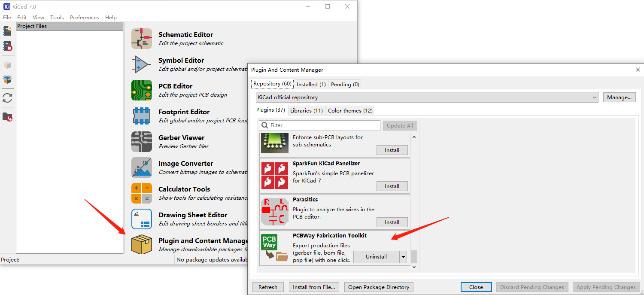Open the View menu
Viewport: 644px width, 295px height.
tap(39, 18)
